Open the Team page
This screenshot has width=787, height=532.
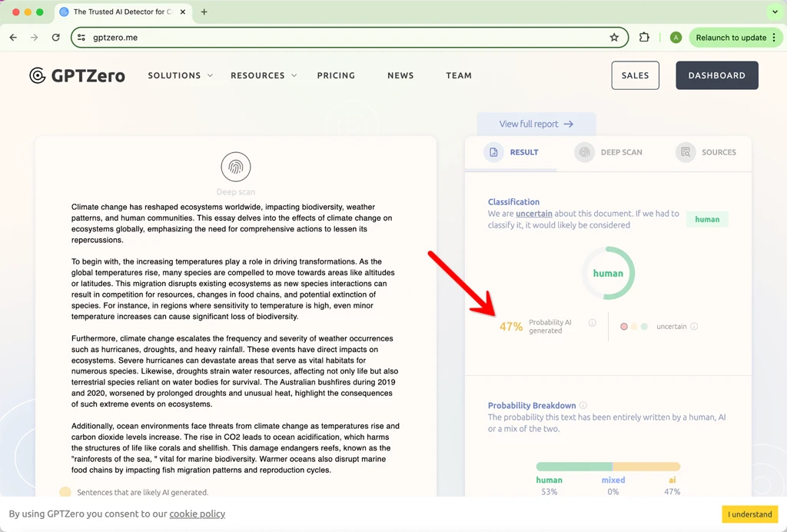point(459,75)
